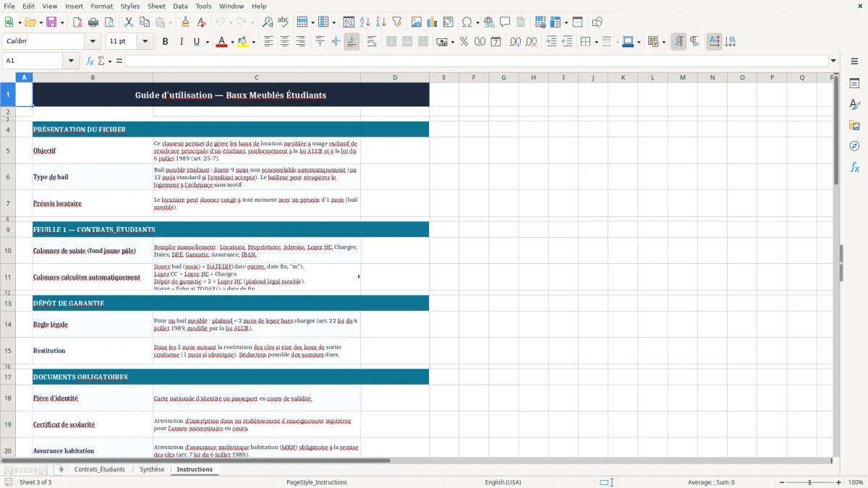868x488 pixels.
Task: Click the Increase Indent icon
Action: 551,42
